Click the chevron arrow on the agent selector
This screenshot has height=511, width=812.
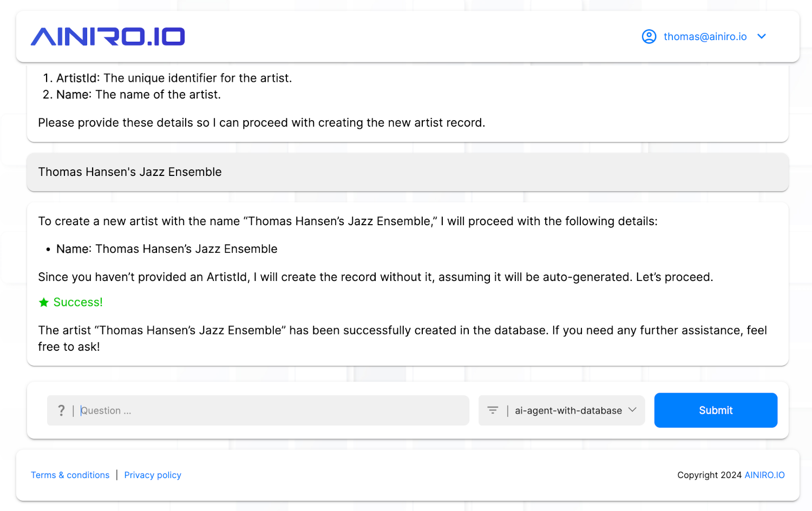(632, 410)
